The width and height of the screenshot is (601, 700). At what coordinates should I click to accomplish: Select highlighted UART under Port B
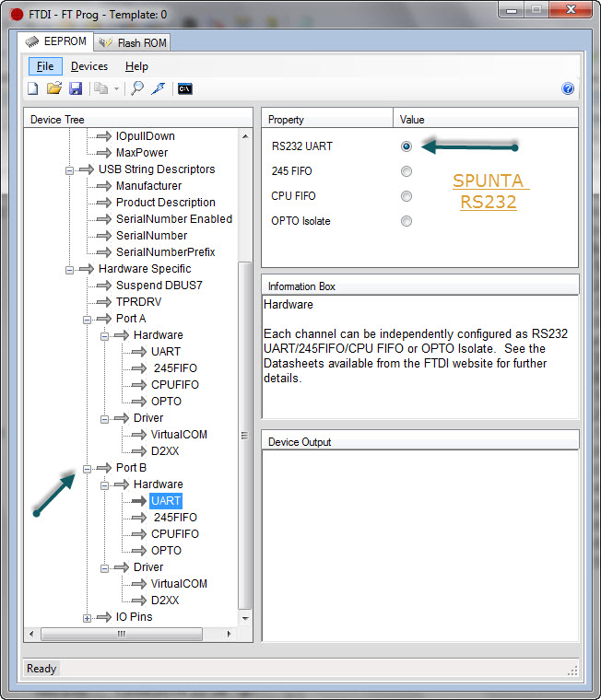[x=166, y=501]
